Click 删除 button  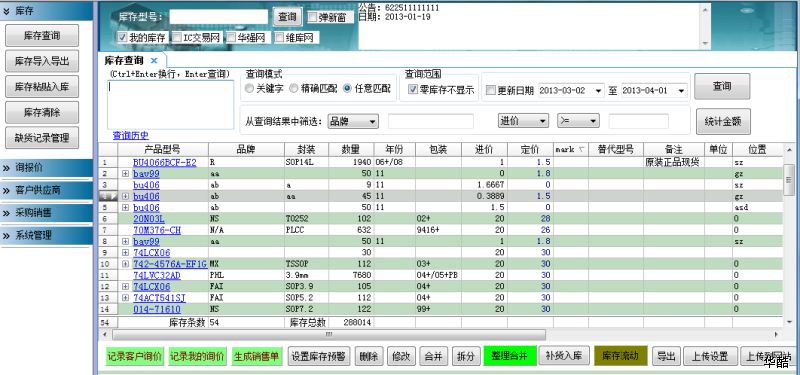pyautogui.click(x=368, y=356)
